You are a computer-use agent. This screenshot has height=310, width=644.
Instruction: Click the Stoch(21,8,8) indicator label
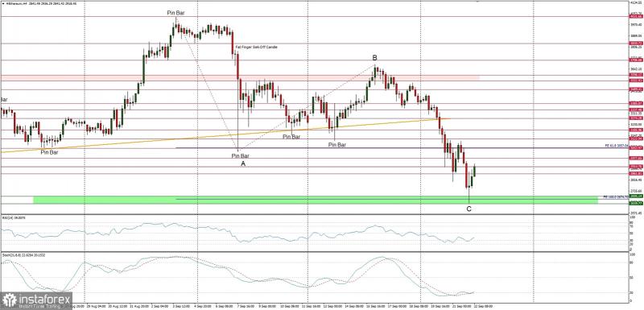pyautogui.click(x=23, y=255)
